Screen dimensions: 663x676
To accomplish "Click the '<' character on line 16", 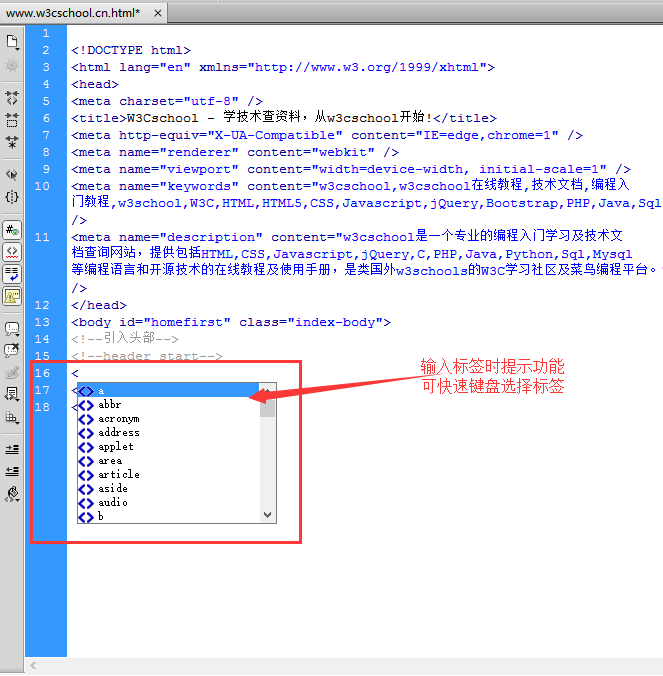I will pyautogui.click(x=75, y=373).
